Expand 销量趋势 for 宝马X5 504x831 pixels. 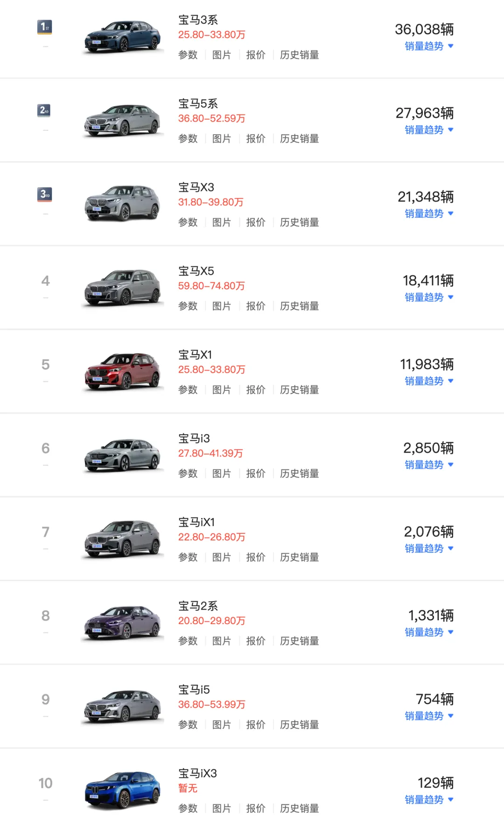tap(429, 298)
